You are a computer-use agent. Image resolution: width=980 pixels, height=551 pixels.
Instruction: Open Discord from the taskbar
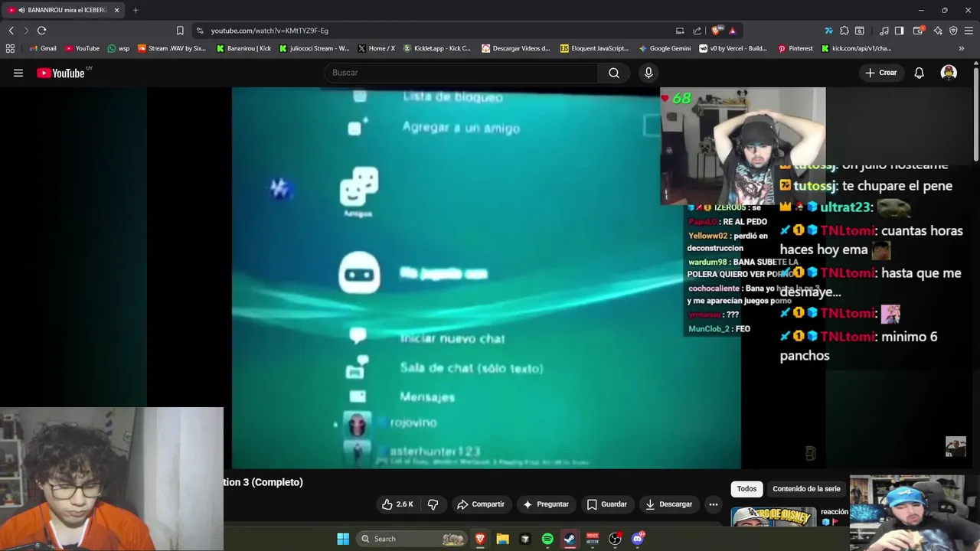(x=638, y=539)
